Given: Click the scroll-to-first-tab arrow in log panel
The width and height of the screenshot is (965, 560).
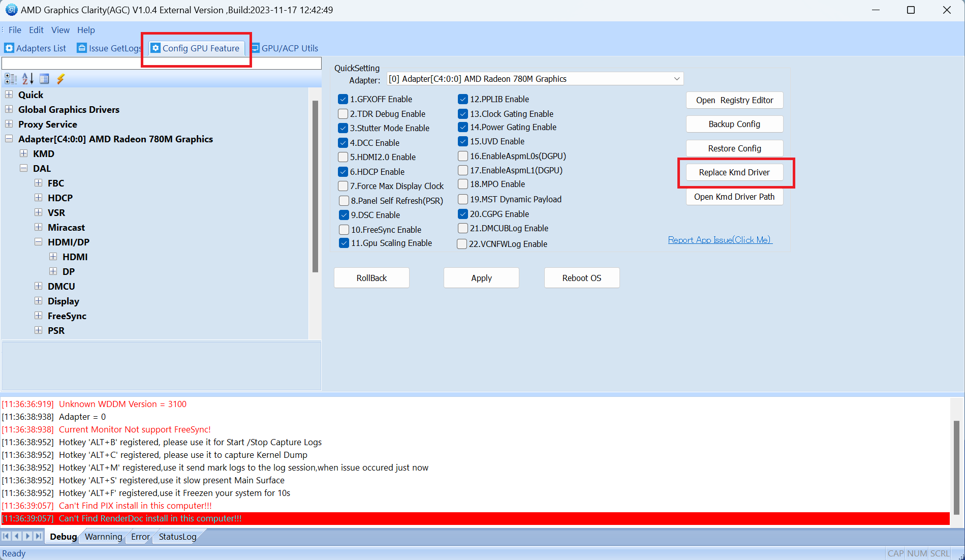Looking at the screenshot, I should 6,536.
